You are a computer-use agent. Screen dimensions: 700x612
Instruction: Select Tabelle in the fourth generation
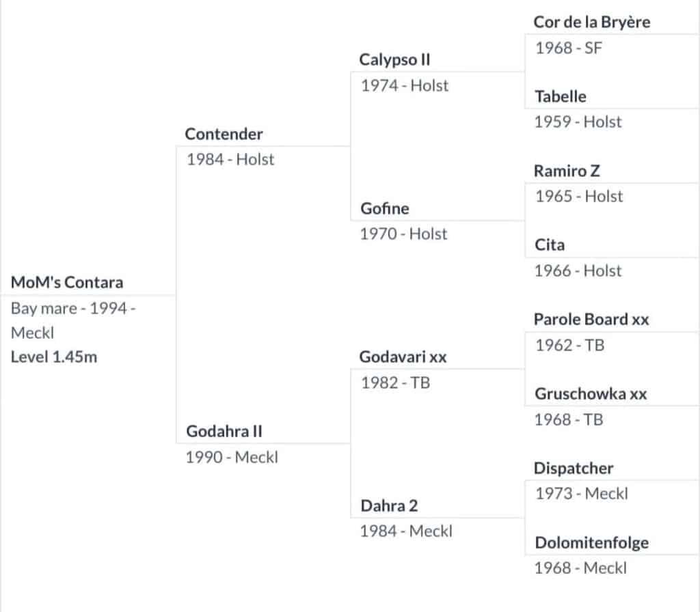[561, 96]
